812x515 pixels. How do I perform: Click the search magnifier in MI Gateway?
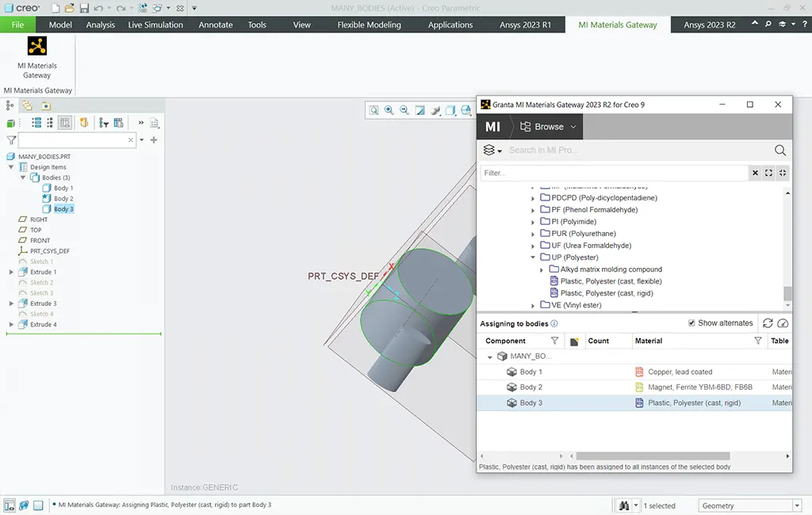click(x=780, y=151)
